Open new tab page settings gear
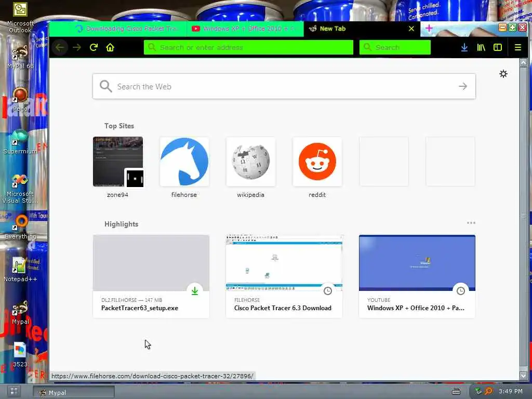The height and width of the screenshot is (399, 532). tap(503, 74)
